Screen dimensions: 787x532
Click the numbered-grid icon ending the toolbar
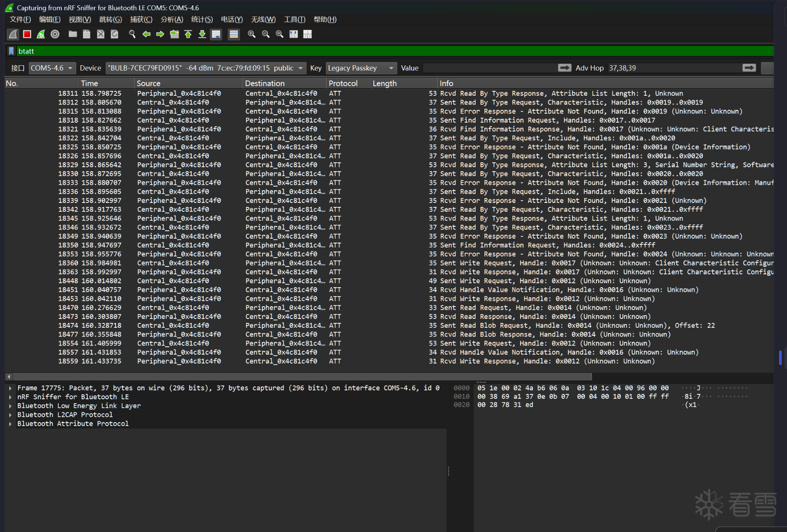307,34
